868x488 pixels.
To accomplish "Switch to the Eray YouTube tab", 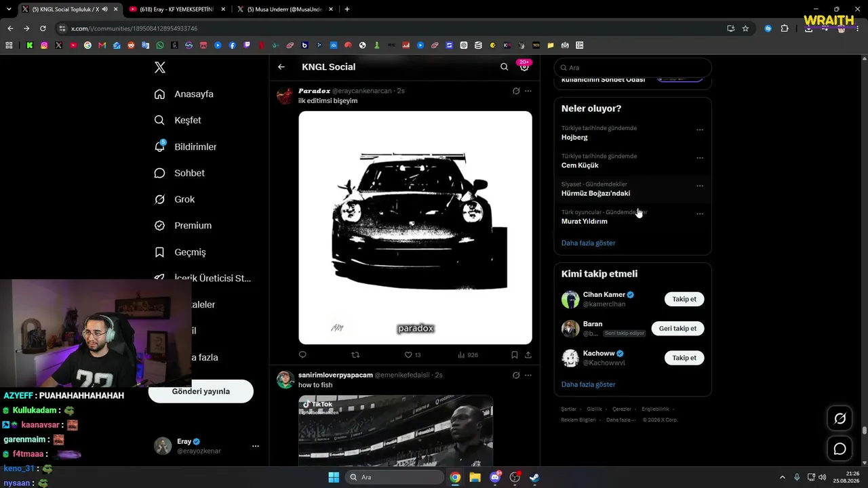I will (x=176, y=9).
